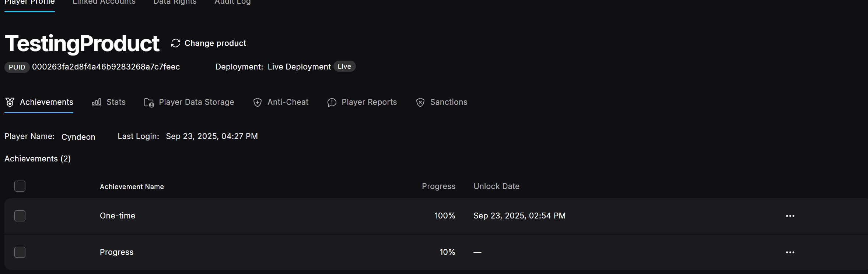Click the Change product refresh icon
Image resolution: width=868 pixels, height=274 pixels.
pos(176,43)
